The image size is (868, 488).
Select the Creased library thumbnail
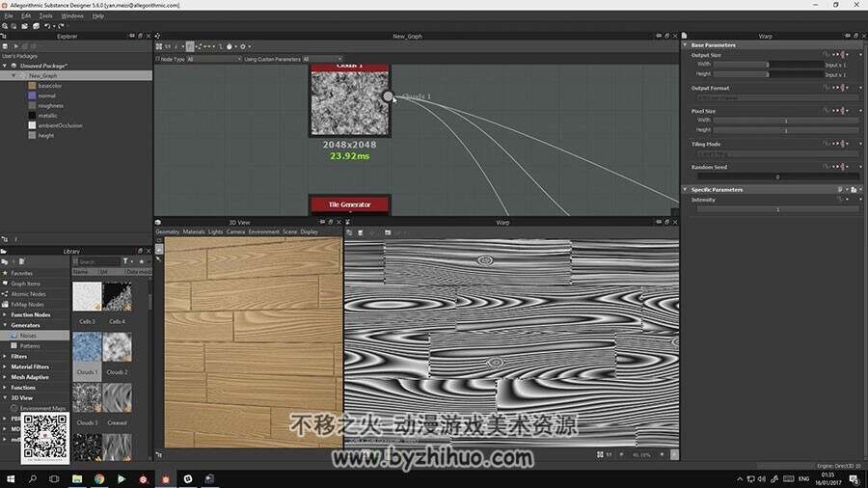tap(117, 397)
